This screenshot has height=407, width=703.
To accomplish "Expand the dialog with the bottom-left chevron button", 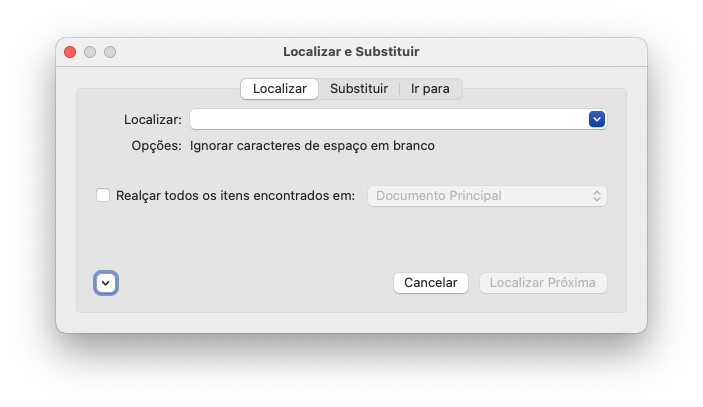I will 106,283.
